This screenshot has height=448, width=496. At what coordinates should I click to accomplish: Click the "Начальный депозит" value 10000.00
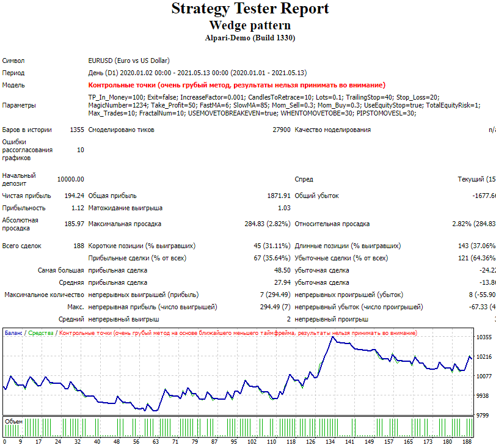pos(70,179)
